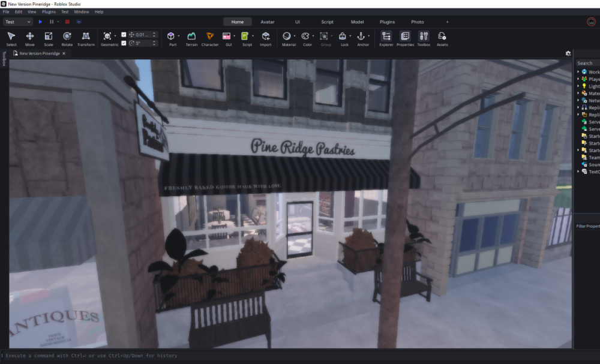Toggle the Properties panel

tap(405, 38)
